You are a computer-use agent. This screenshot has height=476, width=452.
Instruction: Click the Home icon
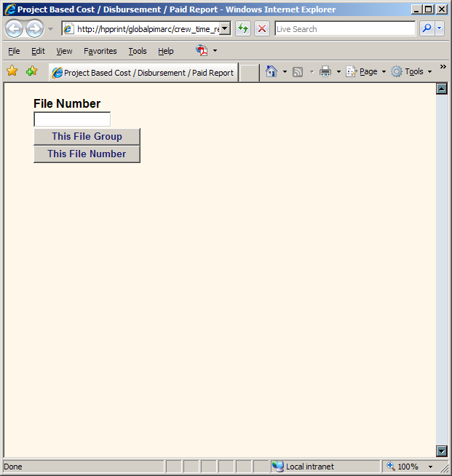pyautogui.click(x=271, y=71)
